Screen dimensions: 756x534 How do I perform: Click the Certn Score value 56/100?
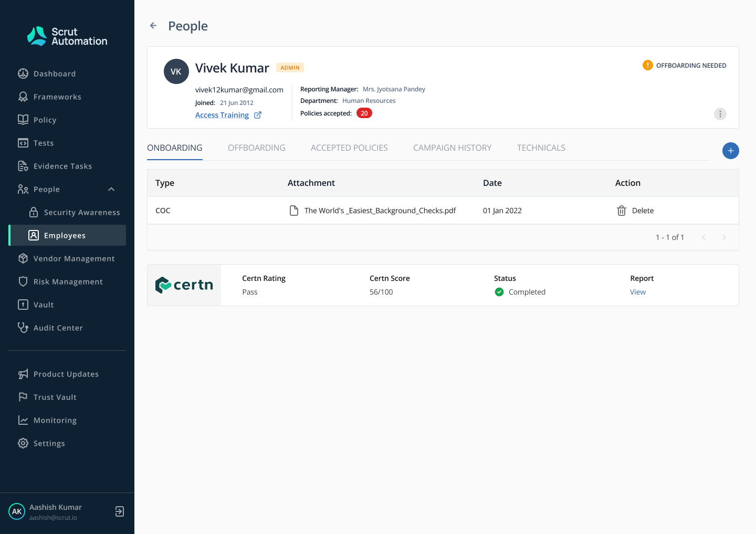tap(381, 292)
